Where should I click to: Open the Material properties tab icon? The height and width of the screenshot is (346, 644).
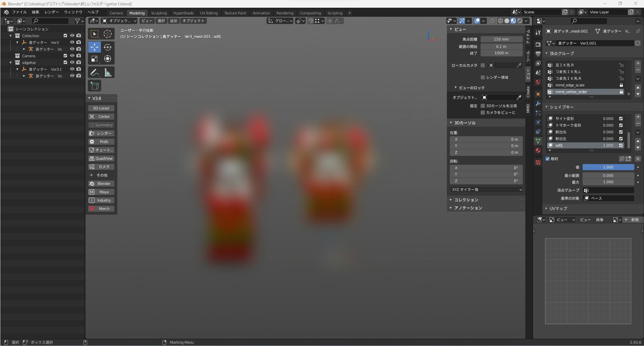tap(538, 150)
